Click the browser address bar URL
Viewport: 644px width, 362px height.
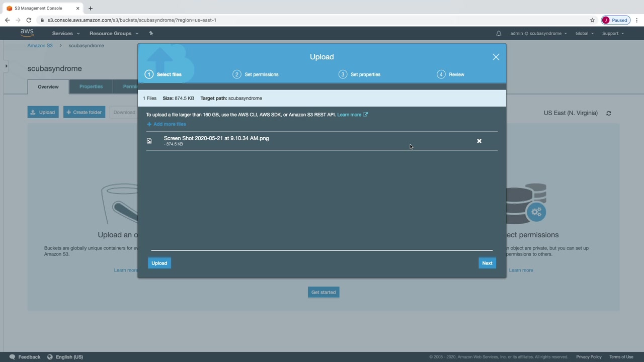pyautogui.click(x=132, y=20)
